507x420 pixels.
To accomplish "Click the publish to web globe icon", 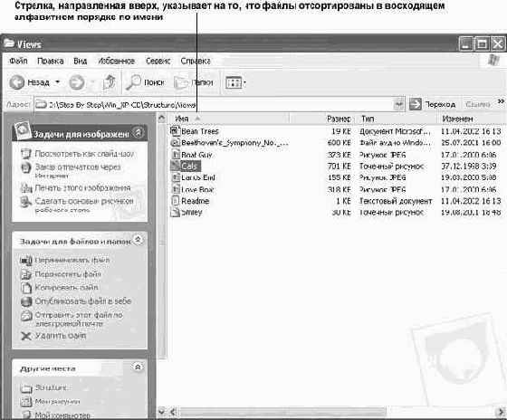I will coord(26,301).
